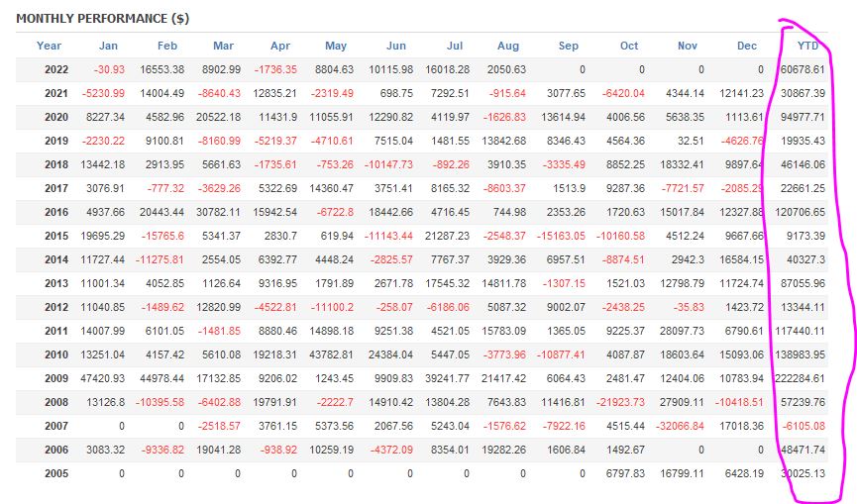857x504 pixels.
Task: Click the MONTHLY PERFORMANCE ($) title
Action: (103, 19)
